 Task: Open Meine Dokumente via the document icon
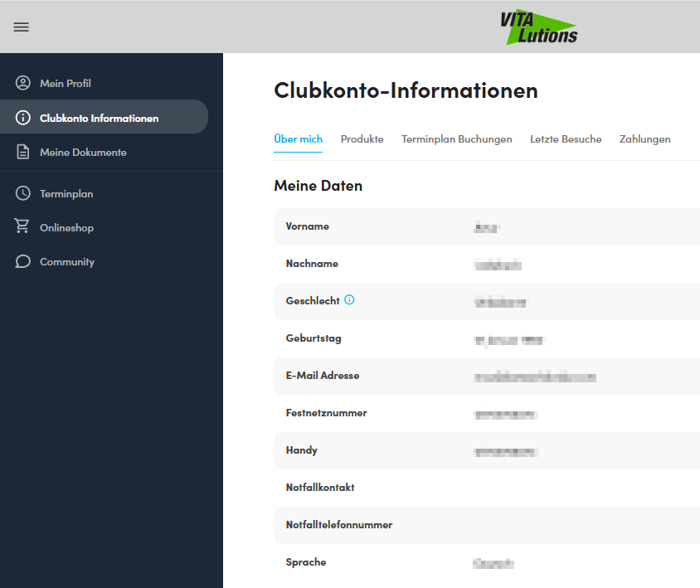coord(21,152)
